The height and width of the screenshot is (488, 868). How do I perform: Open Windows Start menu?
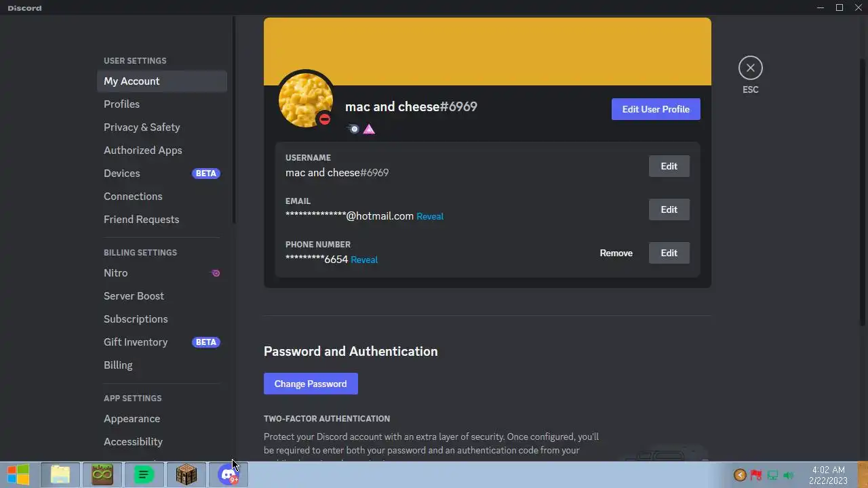[18, 475]
